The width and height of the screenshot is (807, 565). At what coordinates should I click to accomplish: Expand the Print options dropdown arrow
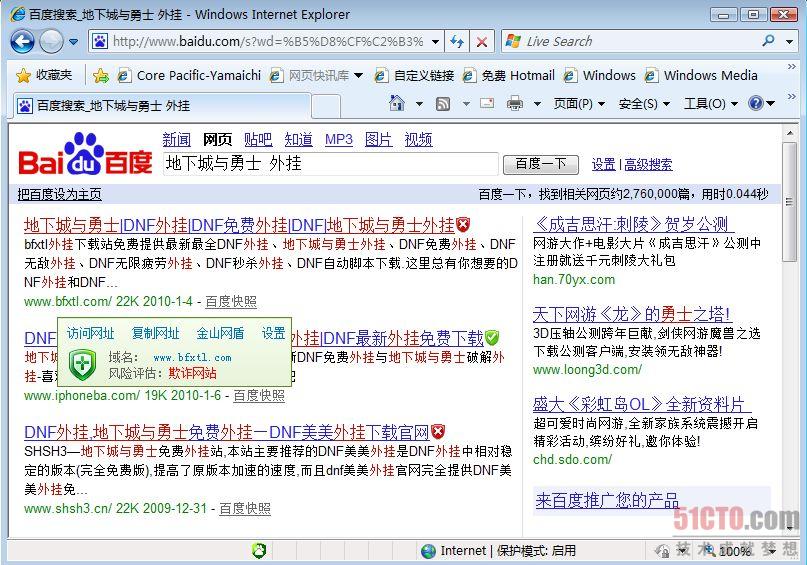[x=537, y=104]
